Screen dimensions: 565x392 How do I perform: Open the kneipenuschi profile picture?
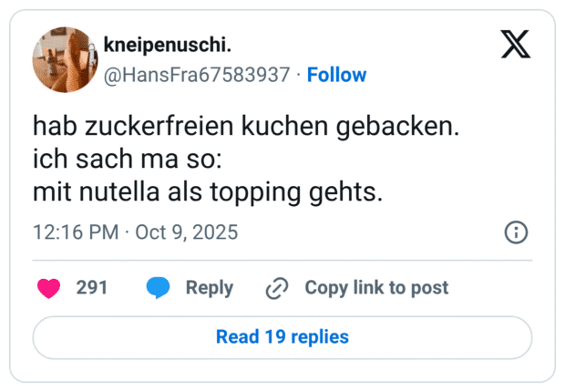65,60
